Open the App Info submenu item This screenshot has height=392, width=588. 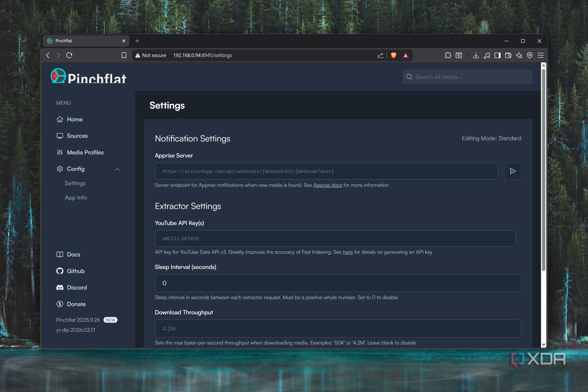[76, 197]
